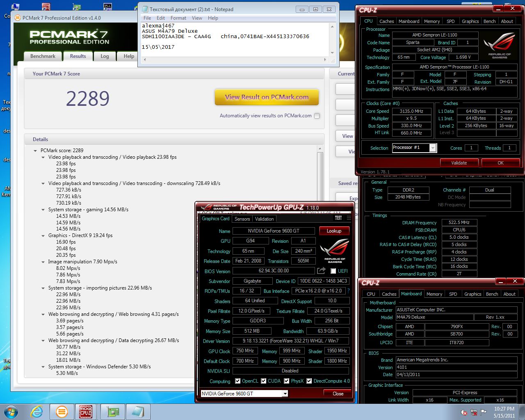Click the Computer desktop icon at top-left
The width and height of the screenshot is (525, 420).
[15, 6]
